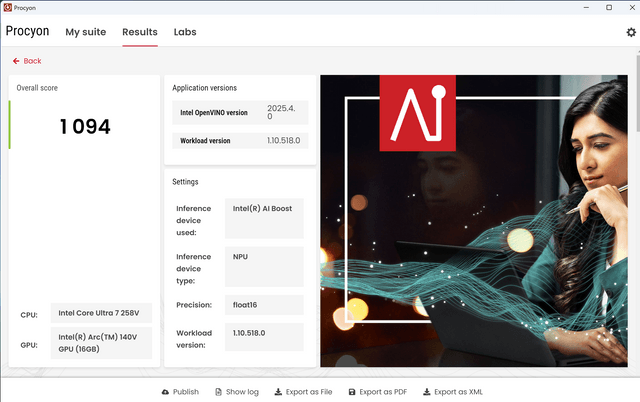
Task: Click the Show log button
Action: 237,392
